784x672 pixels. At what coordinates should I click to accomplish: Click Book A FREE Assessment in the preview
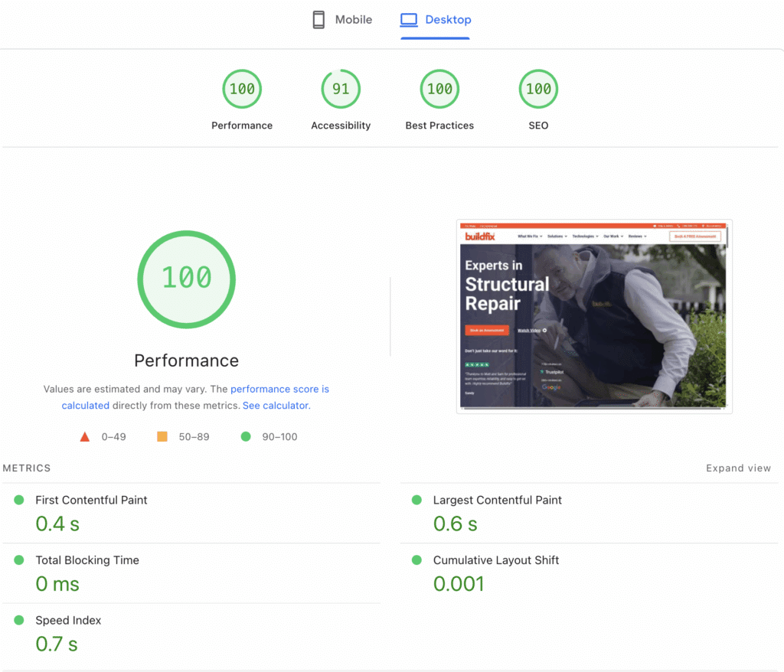[695, 237]
